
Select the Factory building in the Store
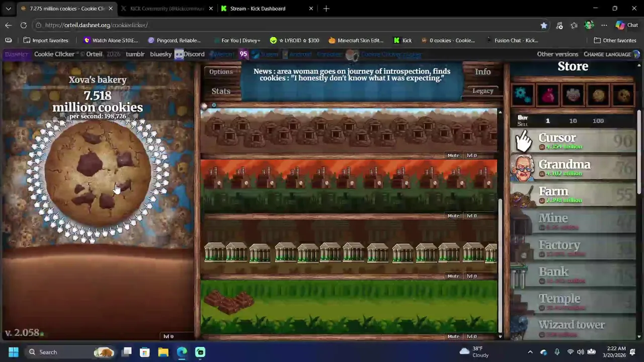click(573, 248)
